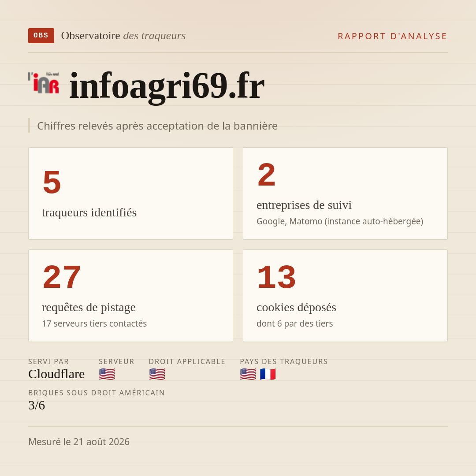Click the red OBS logo badge

pos(41,36)
